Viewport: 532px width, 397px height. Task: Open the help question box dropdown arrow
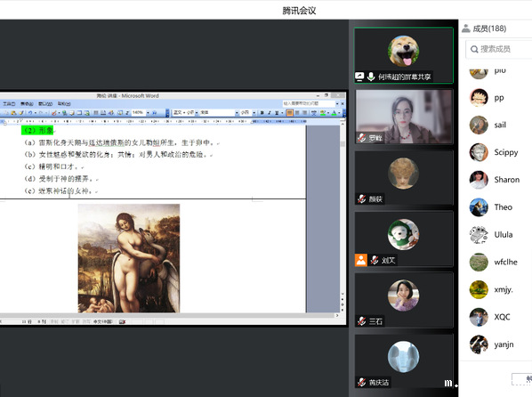[337, 103]
